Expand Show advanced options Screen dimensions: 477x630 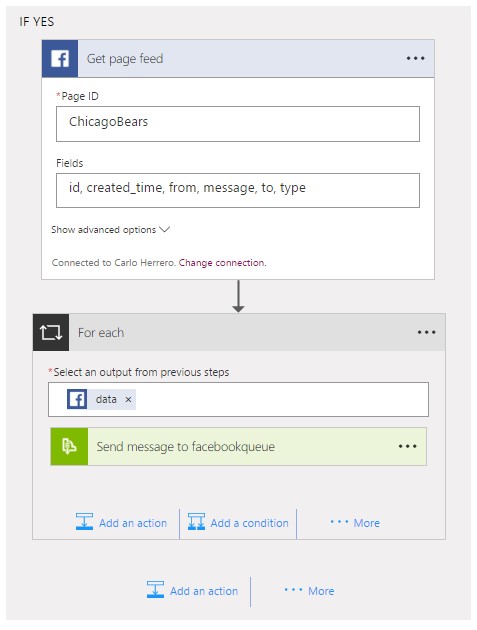pyautogui.click(x=111, y=230)
